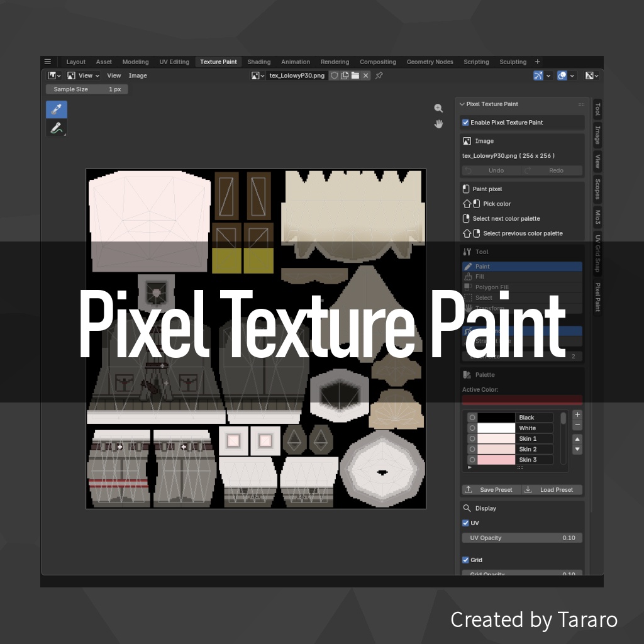Uncheck the UV display checkbox
Image resolution: width=644 pixels, height=644 pixels.
click(465, 523)
